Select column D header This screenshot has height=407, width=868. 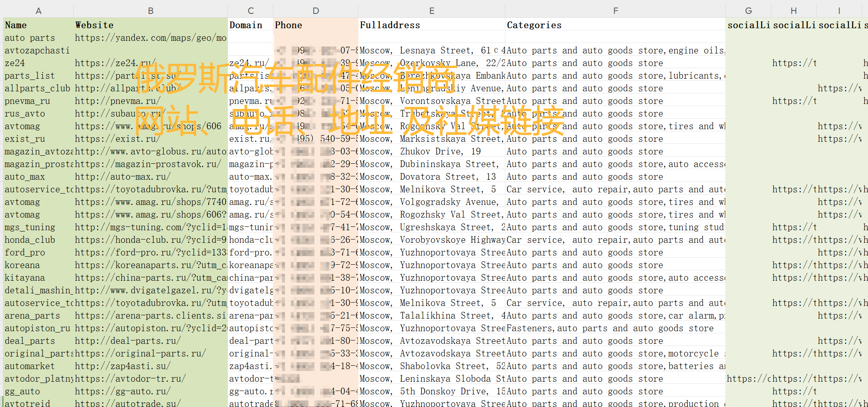pos(315,11)
